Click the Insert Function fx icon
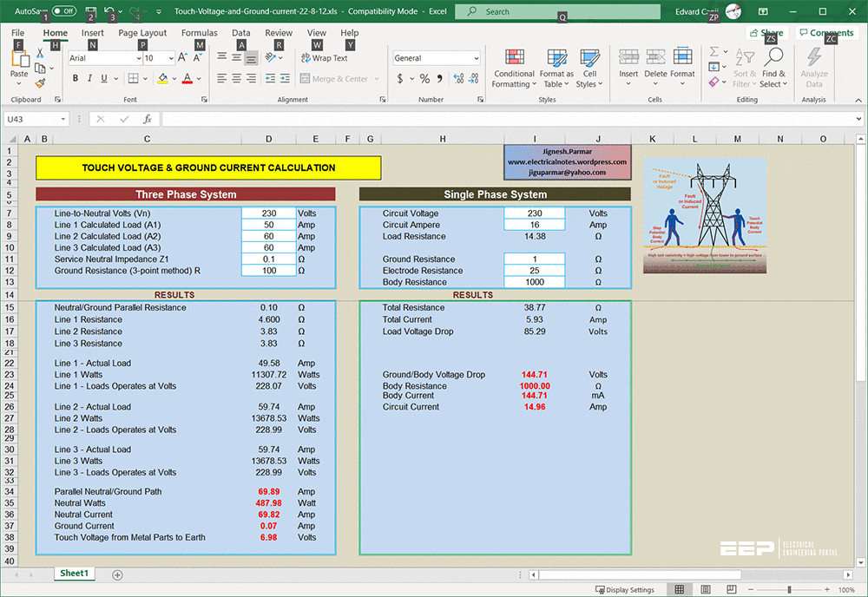Screen dimensions: 868x597 [x=148, y=119]
